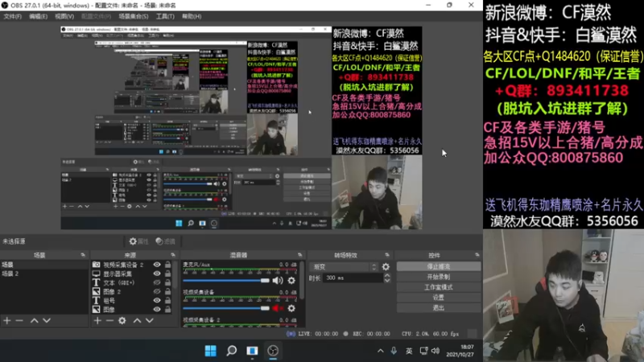Click the 时长 300 ms duration field
This screenshot has width=644, height=362.
(x=353, y=278)
